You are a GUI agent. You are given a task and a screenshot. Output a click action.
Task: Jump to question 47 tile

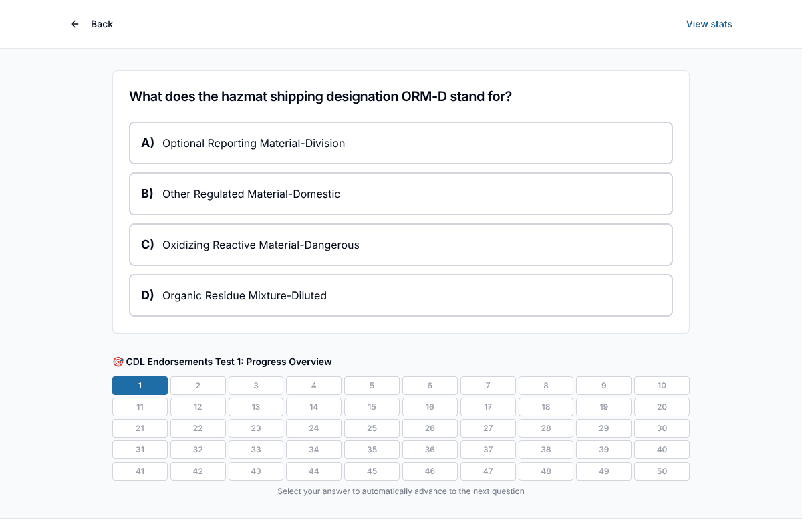tap(488, 471)
